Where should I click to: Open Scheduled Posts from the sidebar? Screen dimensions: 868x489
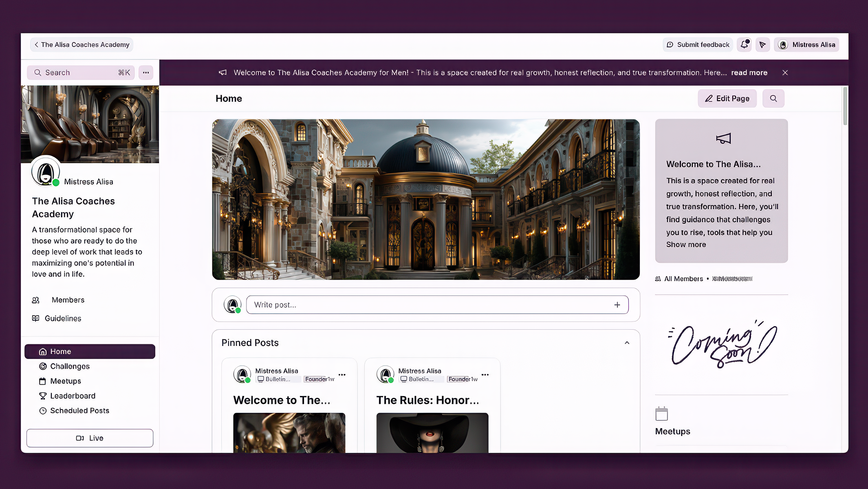[x=79, y=410]
